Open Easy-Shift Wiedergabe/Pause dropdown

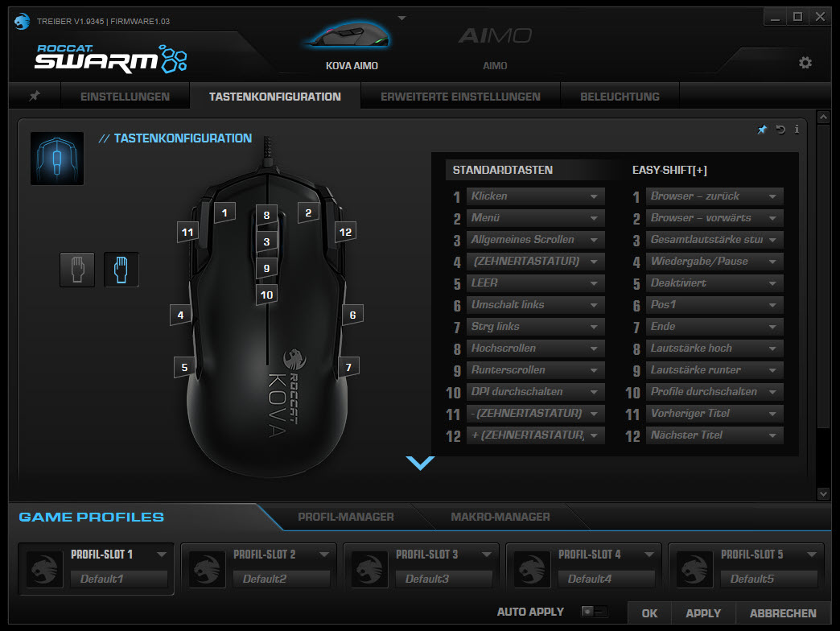pos(714,262)
